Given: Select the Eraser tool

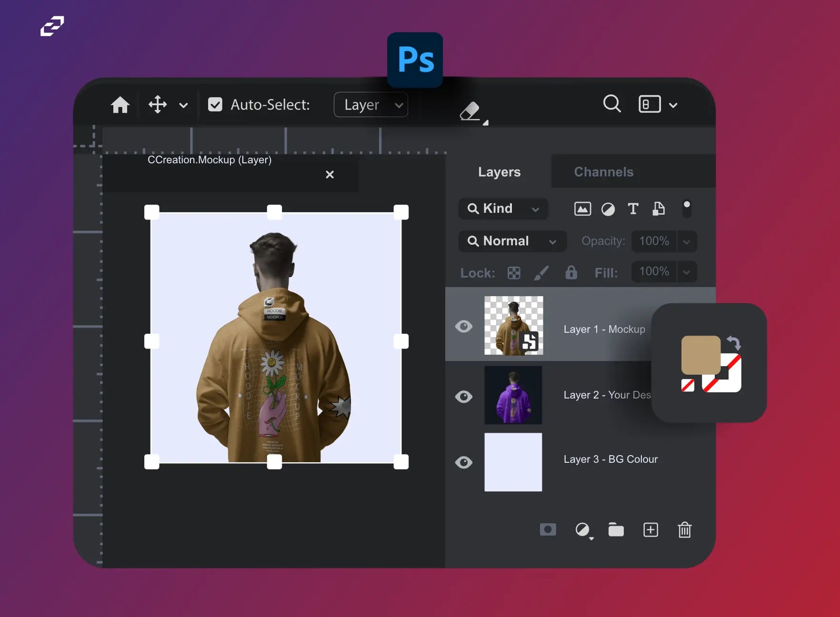Looking at the screenshot, I should pos(470,111).
